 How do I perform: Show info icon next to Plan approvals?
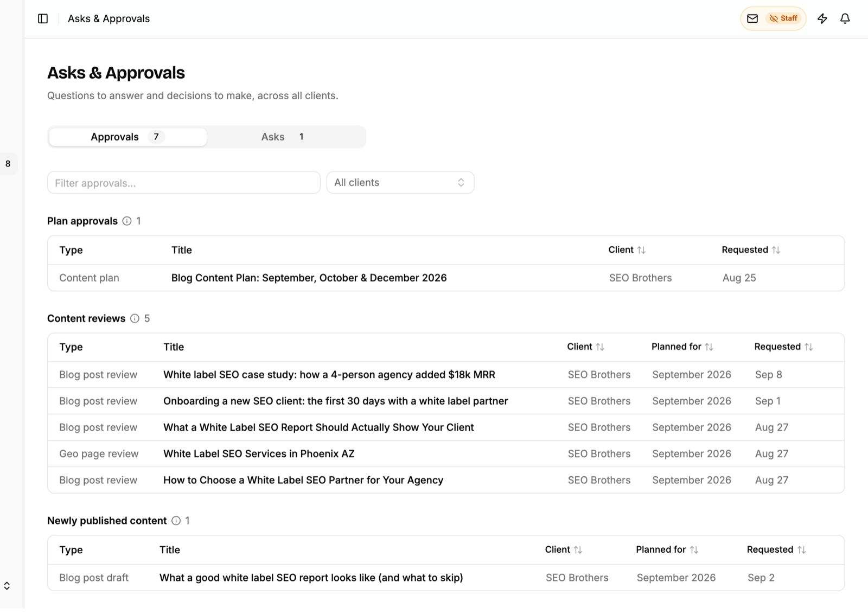[127, 221]
